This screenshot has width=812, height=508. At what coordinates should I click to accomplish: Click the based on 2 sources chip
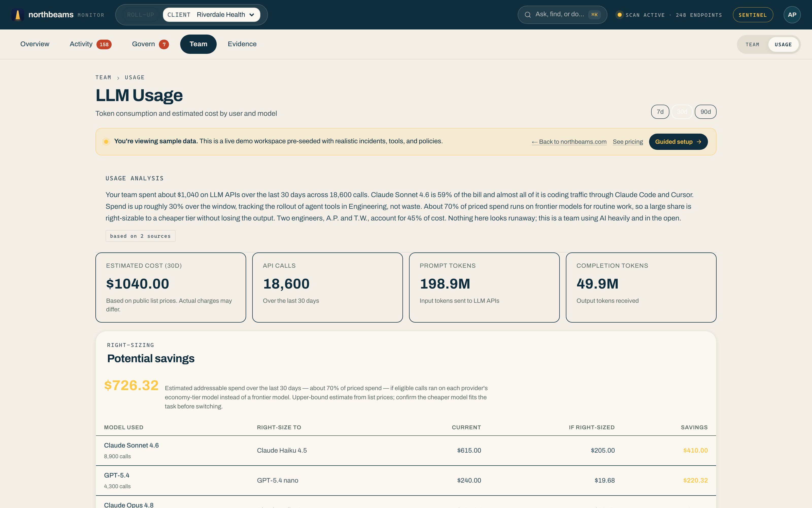[x=140, y=236]
